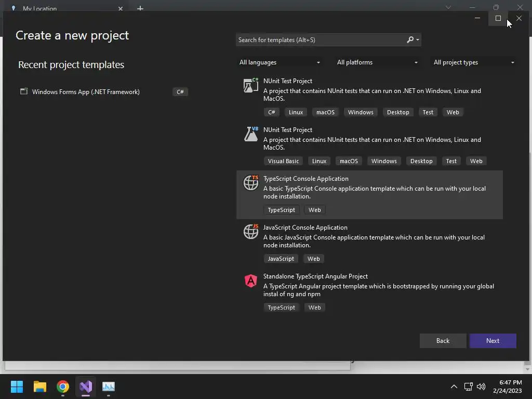Open the Windows Start menu
The image size is (532, 399).
17,387
